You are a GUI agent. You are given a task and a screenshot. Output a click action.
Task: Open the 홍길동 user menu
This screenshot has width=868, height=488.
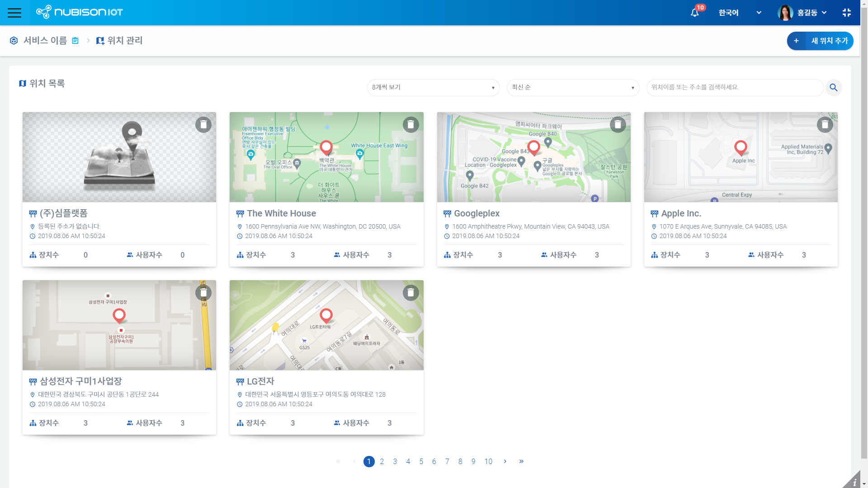tap(812, 13)
